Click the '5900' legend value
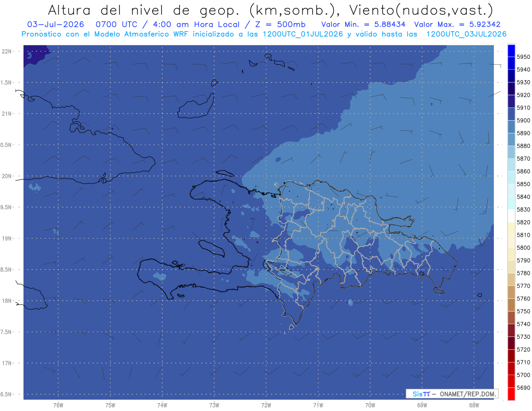This screenshot has width=532, height=411. point(524,121)
